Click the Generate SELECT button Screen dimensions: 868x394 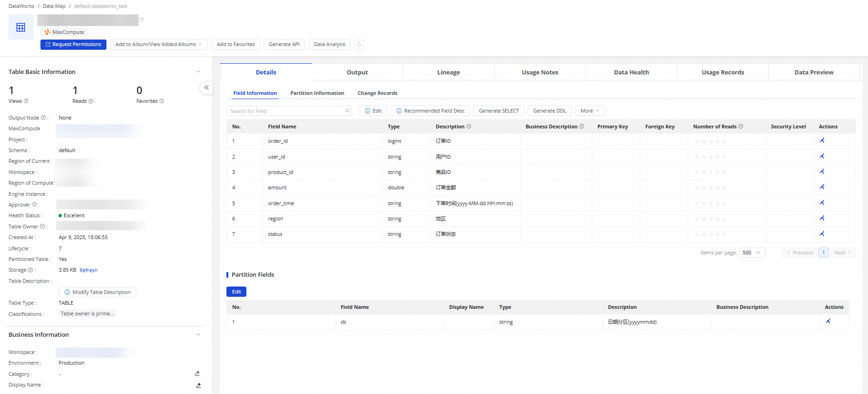(x=499, y=111)
